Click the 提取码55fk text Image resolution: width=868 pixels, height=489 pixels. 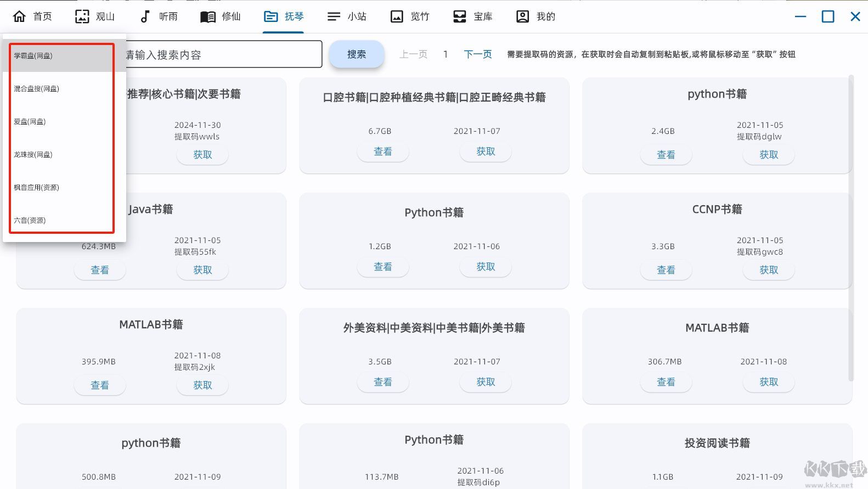click(x=195, y=252)
